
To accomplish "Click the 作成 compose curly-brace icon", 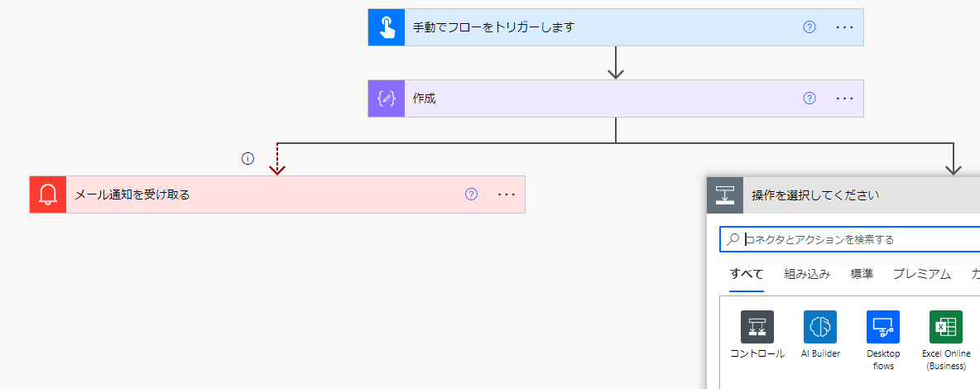I will coord(387,98).
